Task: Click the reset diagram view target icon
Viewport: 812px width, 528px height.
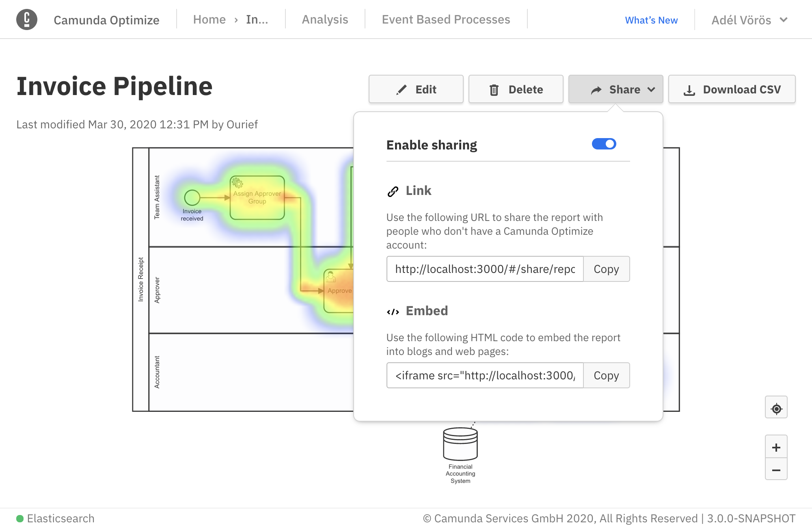Action: [x=776, y=408]
